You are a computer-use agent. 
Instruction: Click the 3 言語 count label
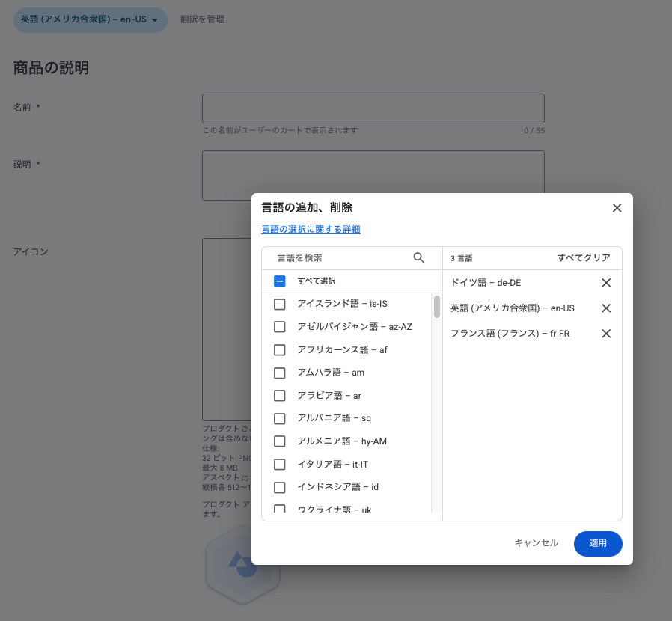461,258
